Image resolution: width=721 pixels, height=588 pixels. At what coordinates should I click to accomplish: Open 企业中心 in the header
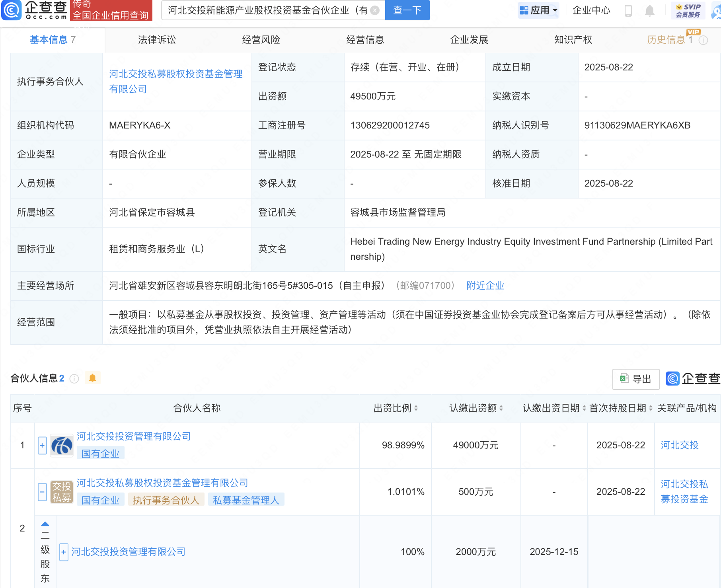click(591, 10)
